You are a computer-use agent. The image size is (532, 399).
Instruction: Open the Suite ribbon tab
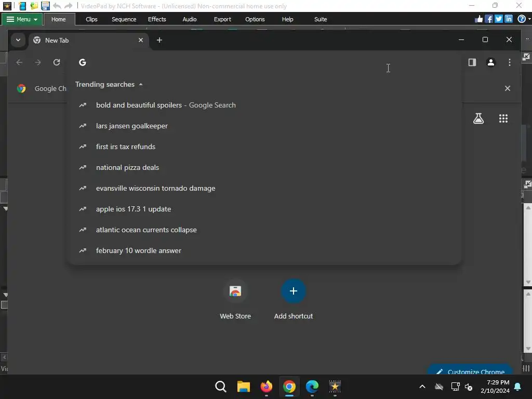click(320, 19)
